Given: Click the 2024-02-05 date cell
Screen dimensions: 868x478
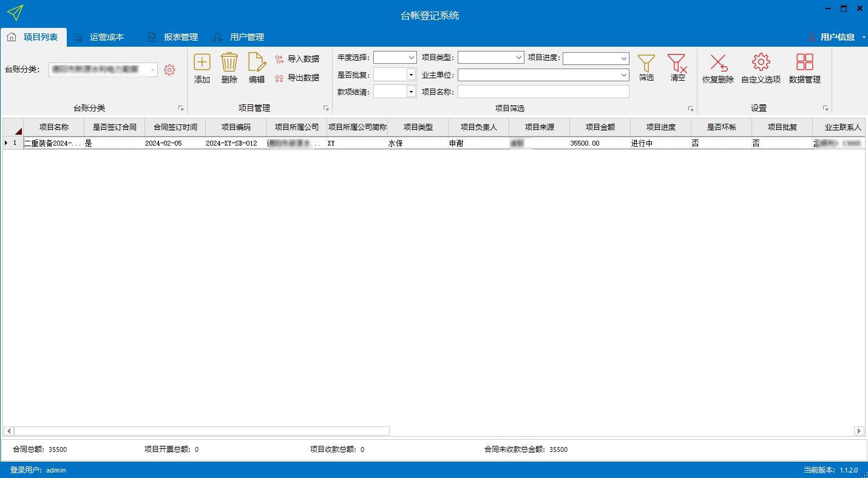Looking at the screenshot, I should pyautogui.click(x=175, y=144).
